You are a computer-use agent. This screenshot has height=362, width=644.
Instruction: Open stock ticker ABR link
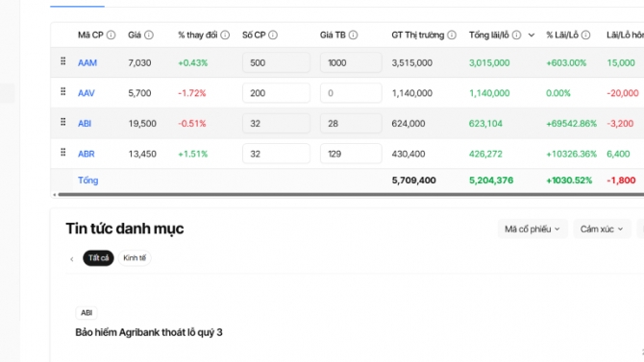pyautogui.click(x=87, y=154)
